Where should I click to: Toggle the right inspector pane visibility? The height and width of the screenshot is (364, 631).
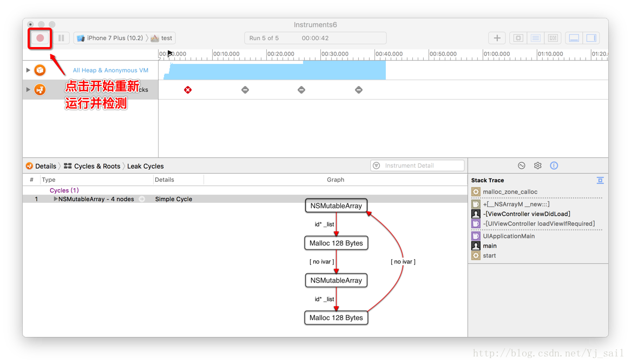(x=591, y=38)
